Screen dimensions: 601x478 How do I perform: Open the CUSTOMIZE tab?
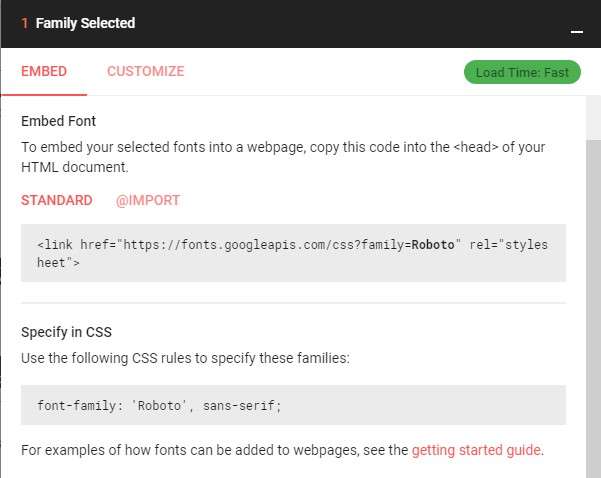pyautogui.click(x=146, y=71)
